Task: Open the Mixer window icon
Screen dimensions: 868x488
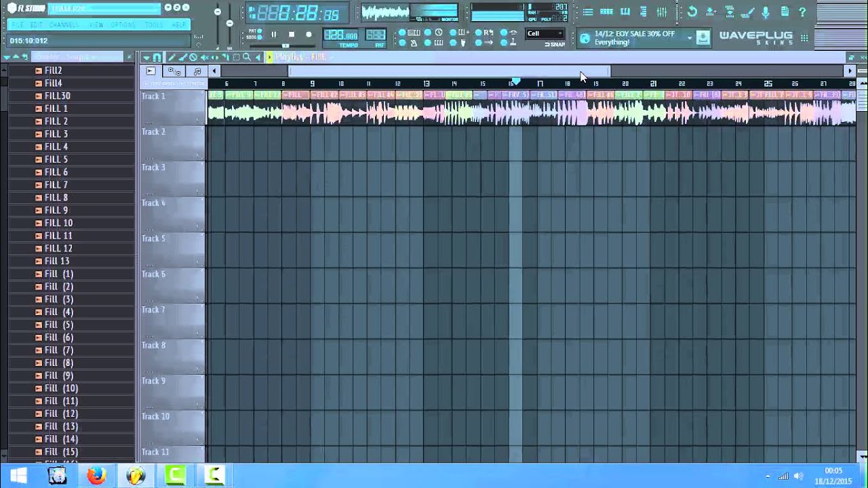Action: pyautogui.click(x=662, y=12)
